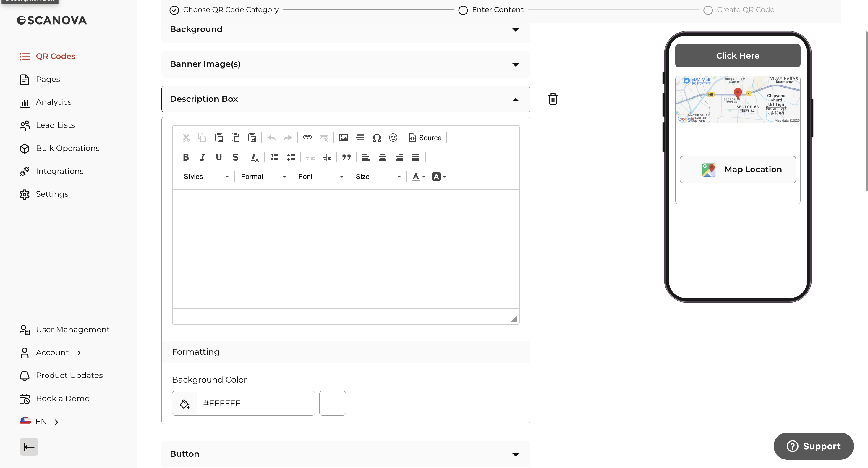Insert a bulleted list
The height and width of the screenshot is (468, 868).
click(291, 157)
